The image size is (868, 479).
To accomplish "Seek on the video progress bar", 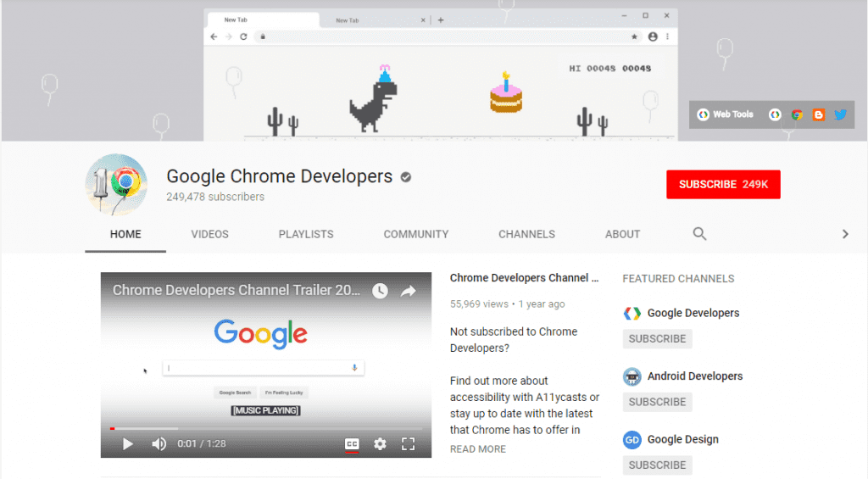I will point(265,429).
